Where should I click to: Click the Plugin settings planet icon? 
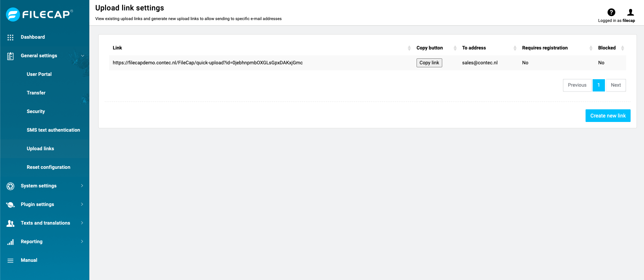[x=10, y=205]
